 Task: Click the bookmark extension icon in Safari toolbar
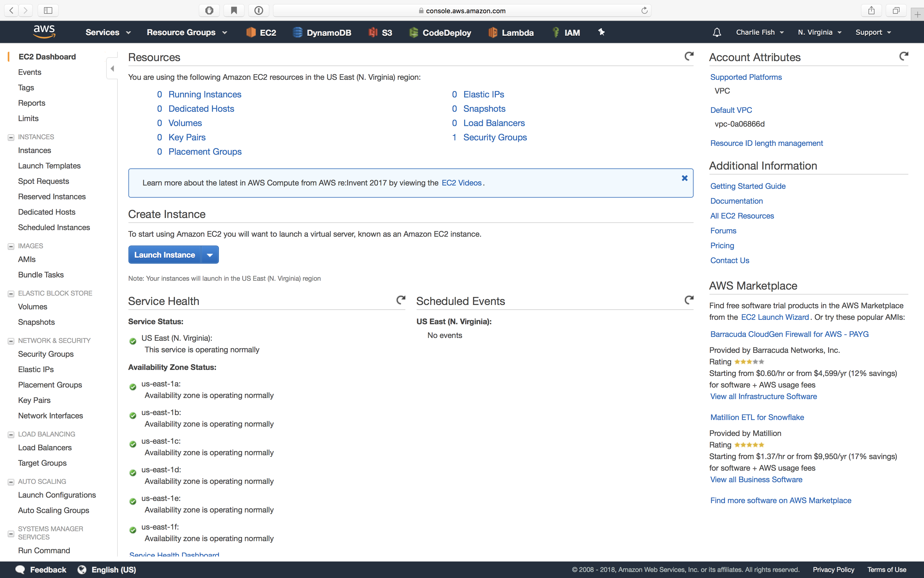234,10
